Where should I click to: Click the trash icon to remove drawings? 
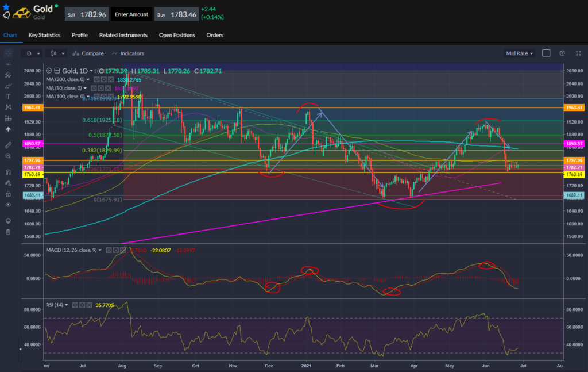pos(8,232)
